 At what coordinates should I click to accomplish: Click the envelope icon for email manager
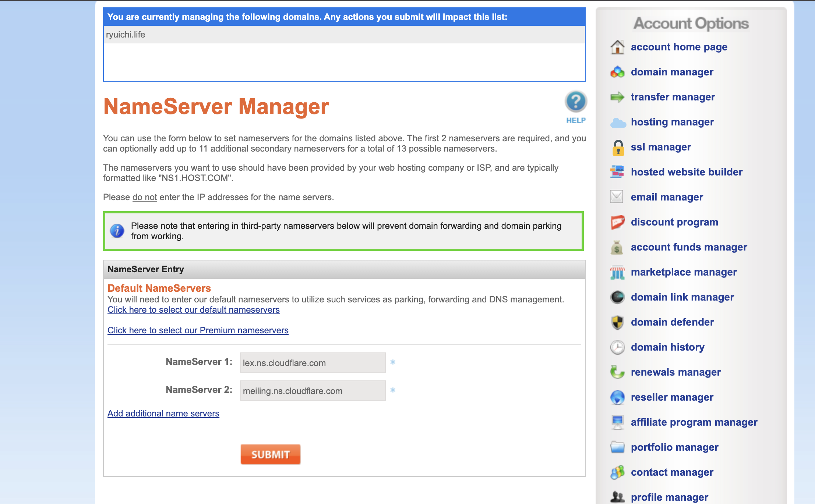pos(617,197)
